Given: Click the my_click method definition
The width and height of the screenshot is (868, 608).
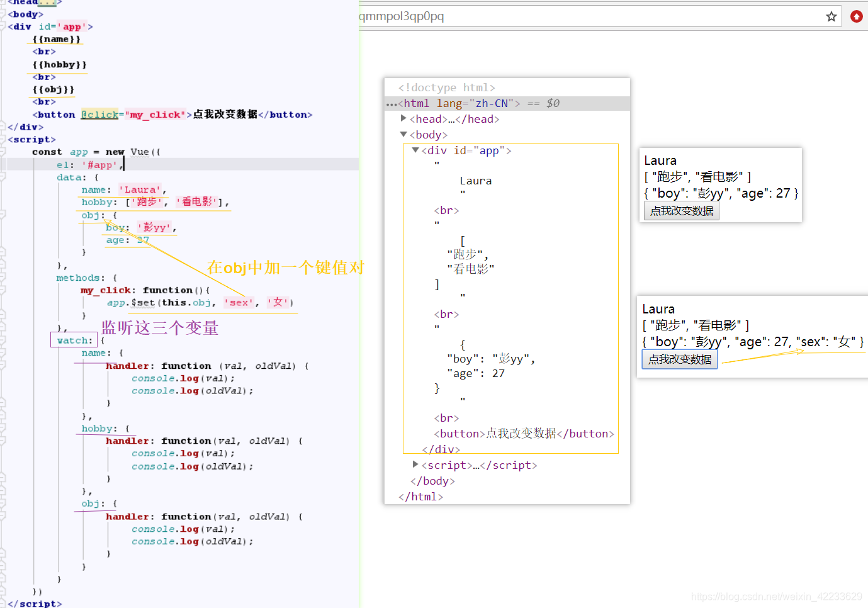Looking at the screenshot, I should pyautogui.click(x=145, y=290).
